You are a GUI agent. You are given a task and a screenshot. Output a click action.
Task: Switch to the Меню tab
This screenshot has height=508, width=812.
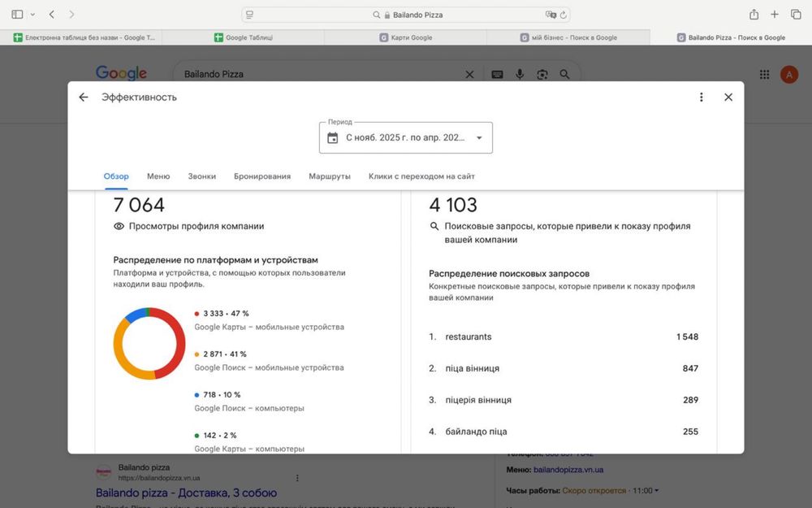pos(158,176)
